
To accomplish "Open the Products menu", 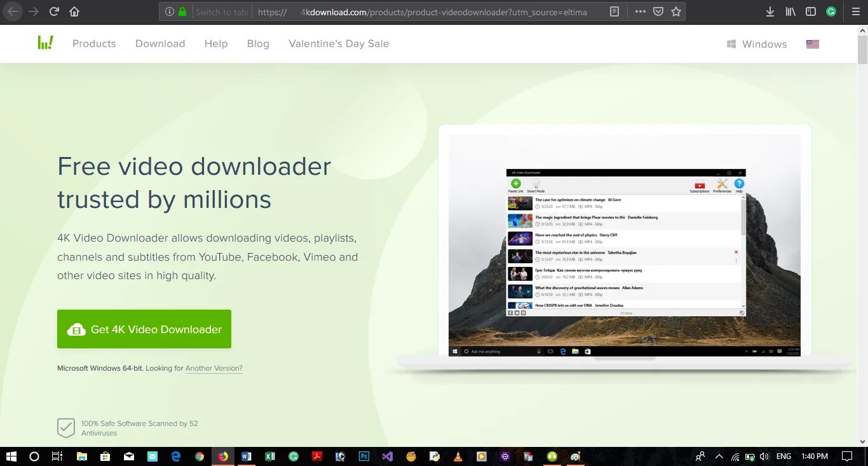I will click(94, 43).
